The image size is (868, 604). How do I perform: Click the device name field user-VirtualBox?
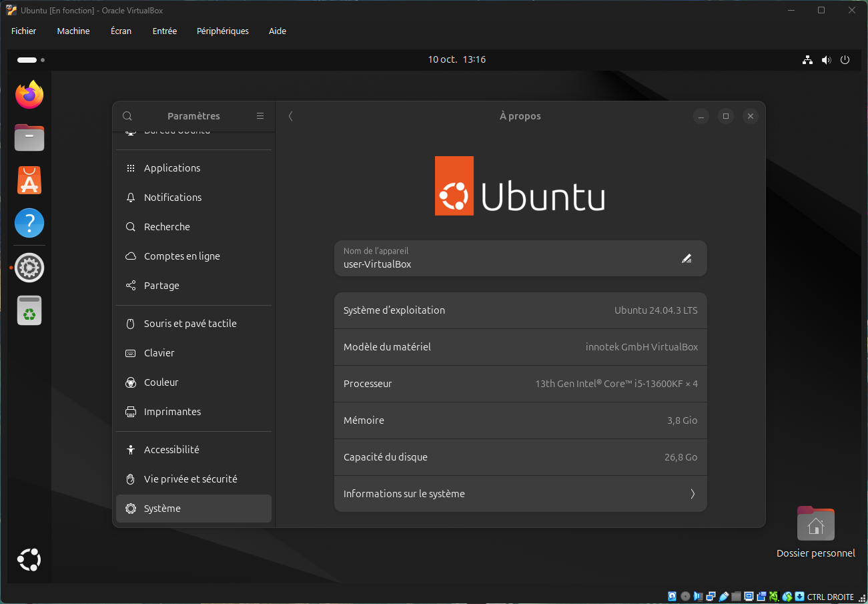[x=507, y=258]
